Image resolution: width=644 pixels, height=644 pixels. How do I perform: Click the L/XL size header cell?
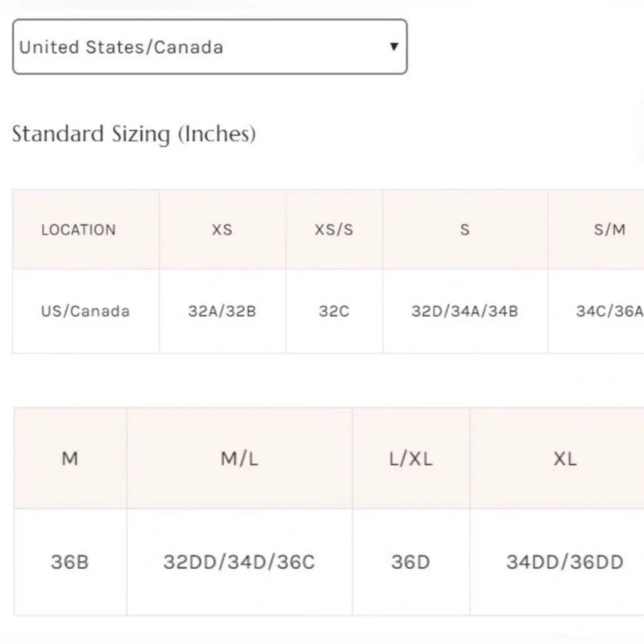[x=411, y=459]
